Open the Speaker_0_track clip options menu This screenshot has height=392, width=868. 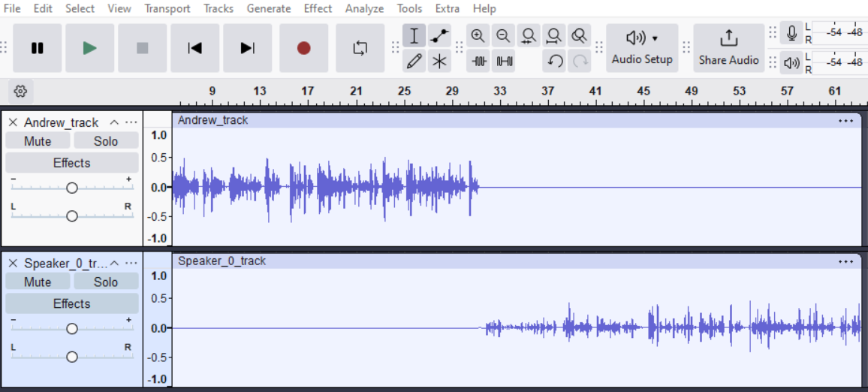tap(845, 261)
